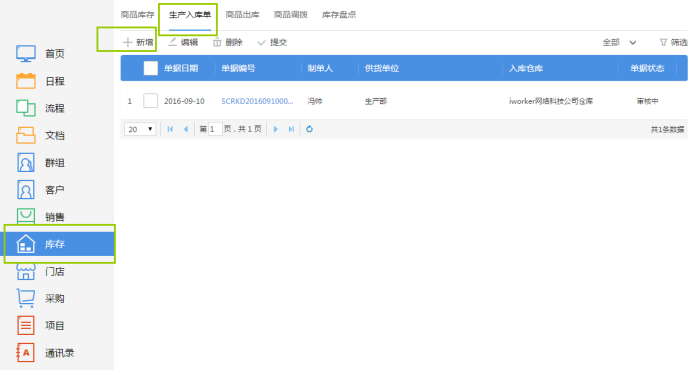Sort by 单据状态 column header
698x370 pixels.
tap(647, 68)
